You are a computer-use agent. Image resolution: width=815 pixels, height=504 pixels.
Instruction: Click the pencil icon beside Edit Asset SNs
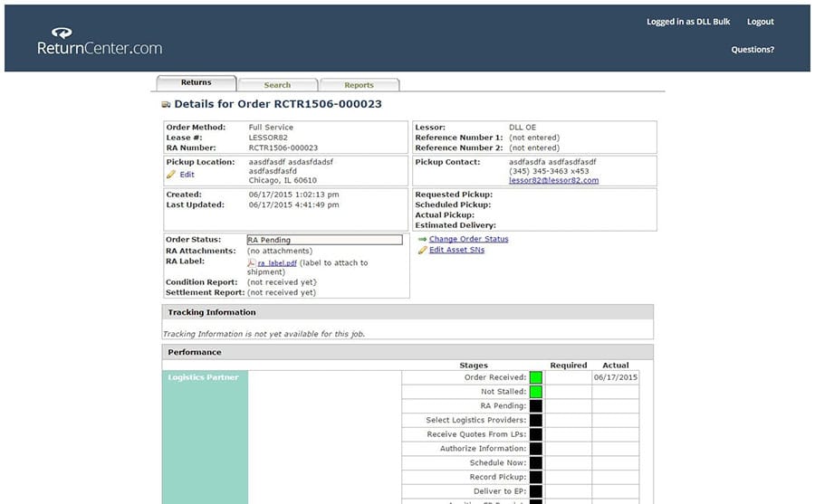click(422, 250)
